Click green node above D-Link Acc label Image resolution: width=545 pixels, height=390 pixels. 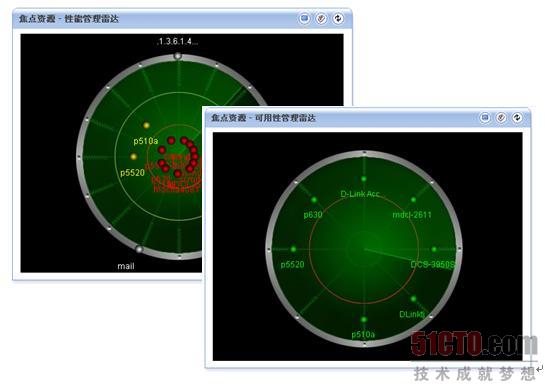pos(364,179)
